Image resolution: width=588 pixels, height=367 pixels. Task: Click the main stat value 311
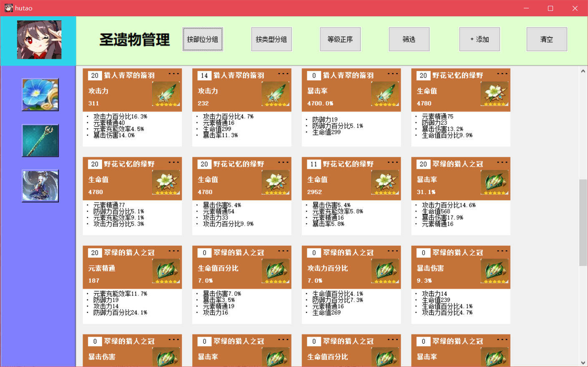(93, 103)
